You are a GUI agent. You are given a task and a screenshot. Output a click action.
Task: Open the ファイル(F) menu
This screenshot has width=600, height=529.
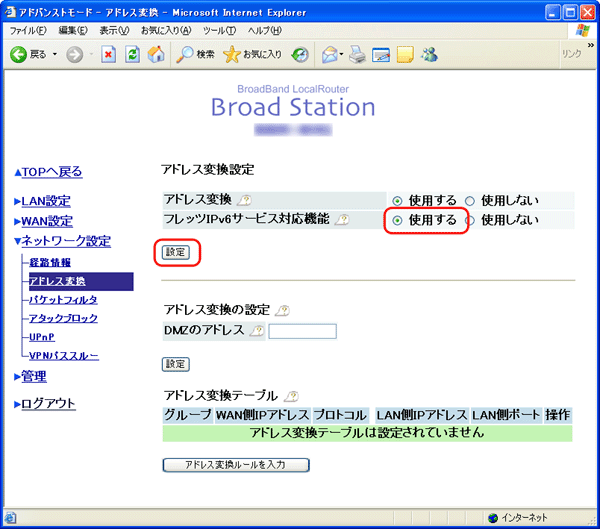28,30
